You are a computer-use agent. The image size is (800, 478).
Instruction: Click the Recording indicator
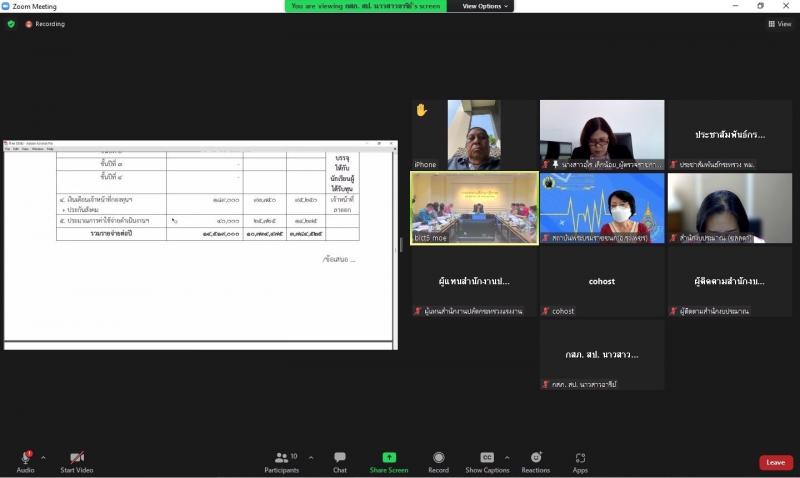click(45, 24)
